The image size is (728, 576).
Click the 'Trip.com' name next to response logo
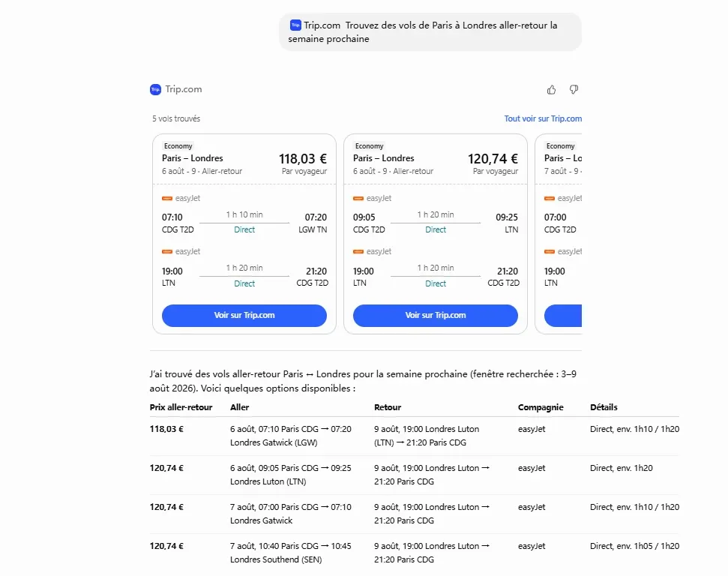pos(184,89)
